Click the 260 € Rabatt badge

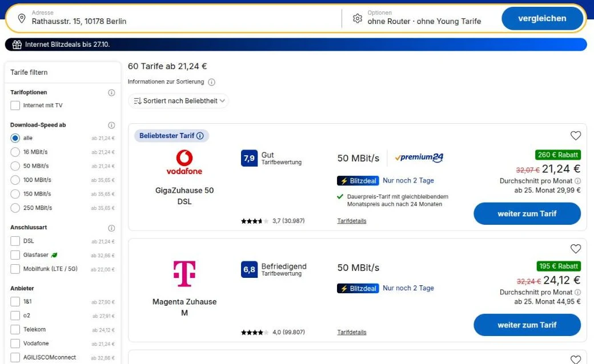click(557, 155)
